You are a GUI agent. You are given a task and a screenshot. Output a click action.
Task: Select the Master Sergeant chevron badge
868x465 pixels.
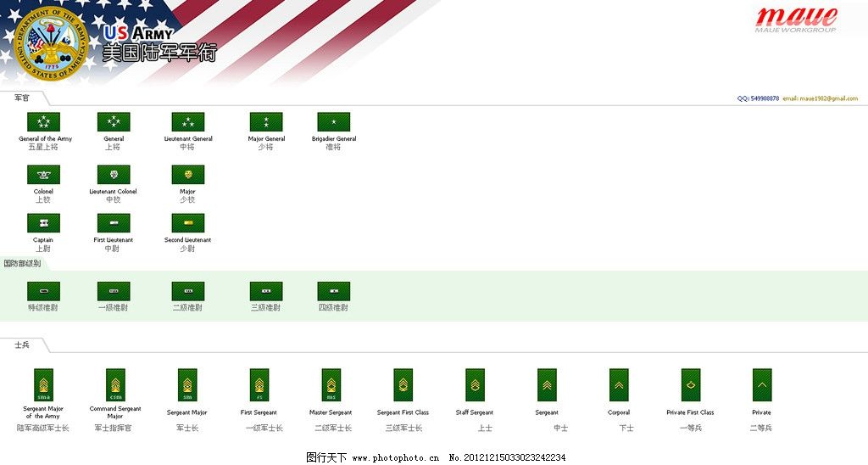tap(331, 384)
